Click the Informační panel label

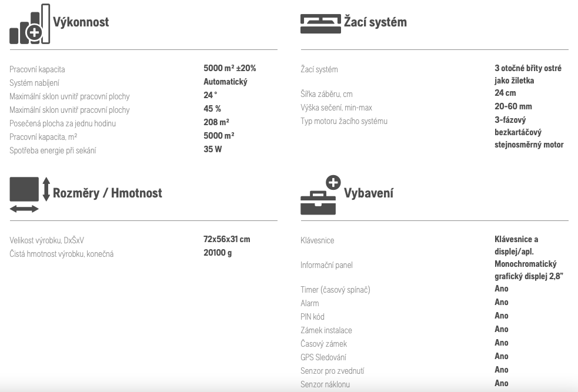[x=326, y=265]
